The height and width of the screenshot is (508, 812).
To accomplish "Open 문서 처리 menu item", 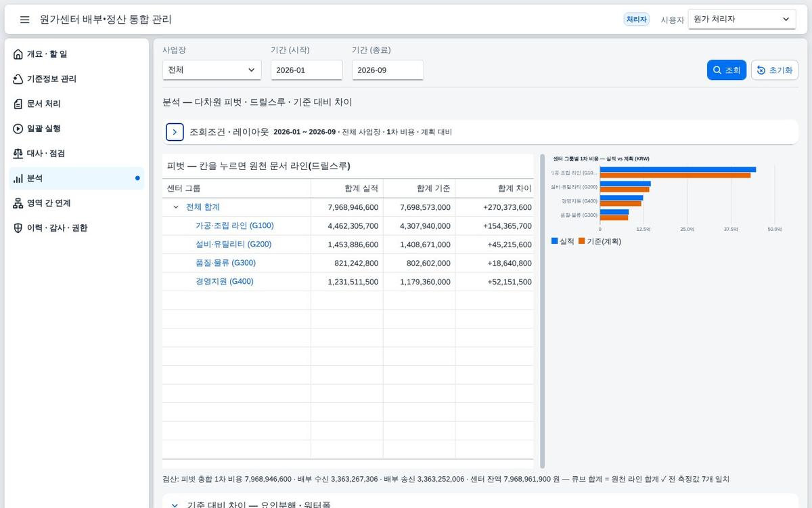I will pos(76,104).
